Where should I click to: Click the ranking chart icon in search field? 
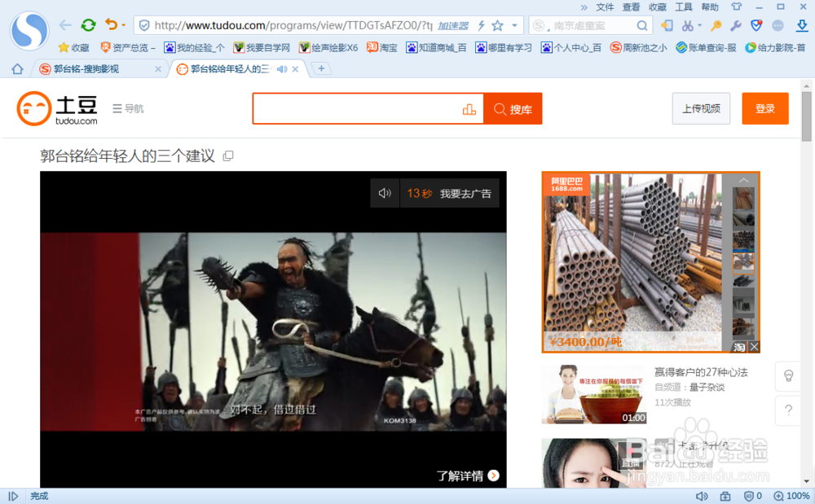[469, 109]
